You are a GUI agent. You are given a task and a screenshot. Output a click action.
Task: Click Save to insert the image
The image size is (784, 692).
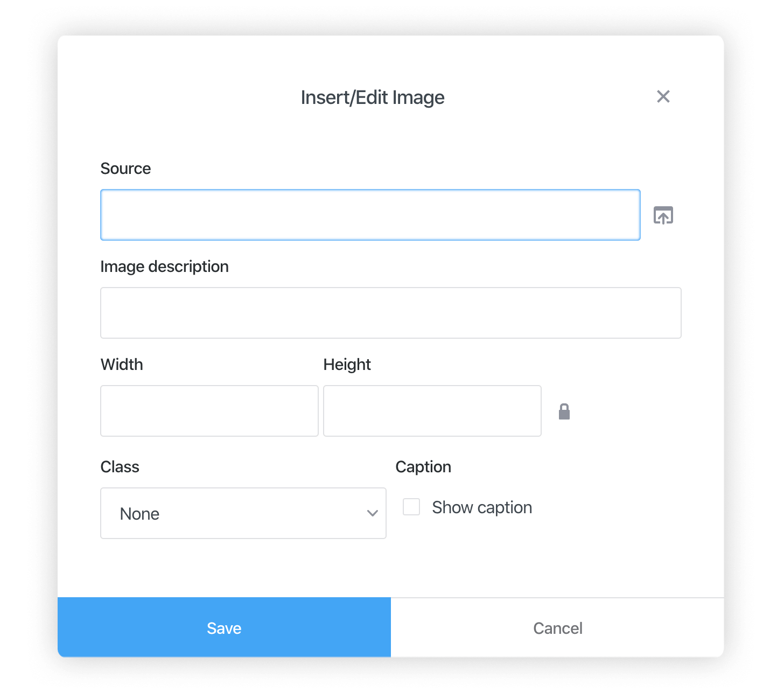(x=224, y=627)
